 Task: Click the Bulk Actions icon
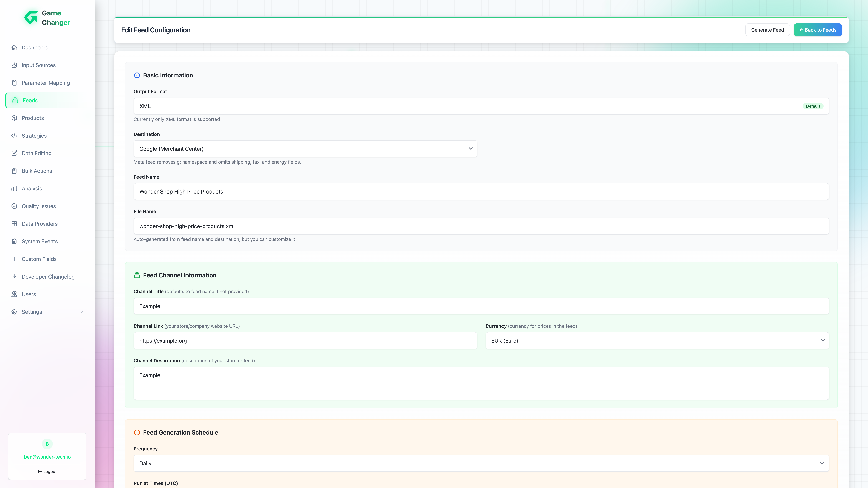tap(14, 171)
